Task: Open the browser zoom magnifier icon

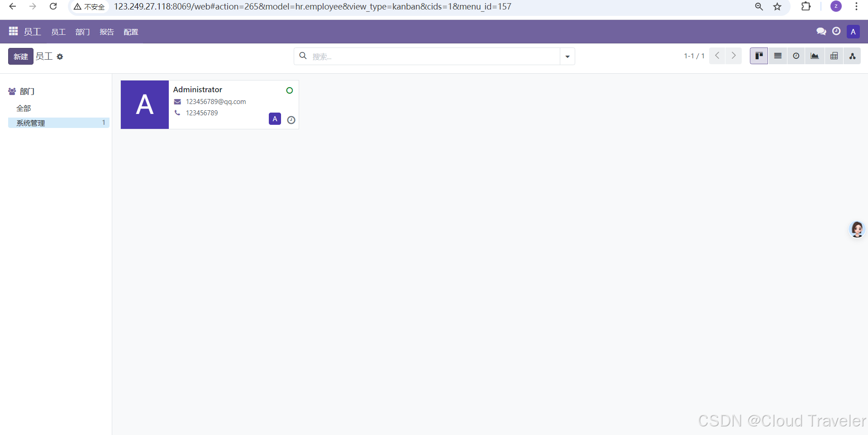Action: [x=759, y=6]
